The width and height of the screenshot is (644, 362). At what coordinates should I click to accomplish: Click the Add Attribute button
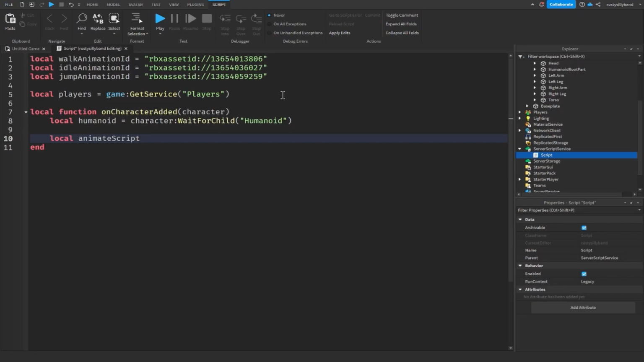[x=583, y=308]
